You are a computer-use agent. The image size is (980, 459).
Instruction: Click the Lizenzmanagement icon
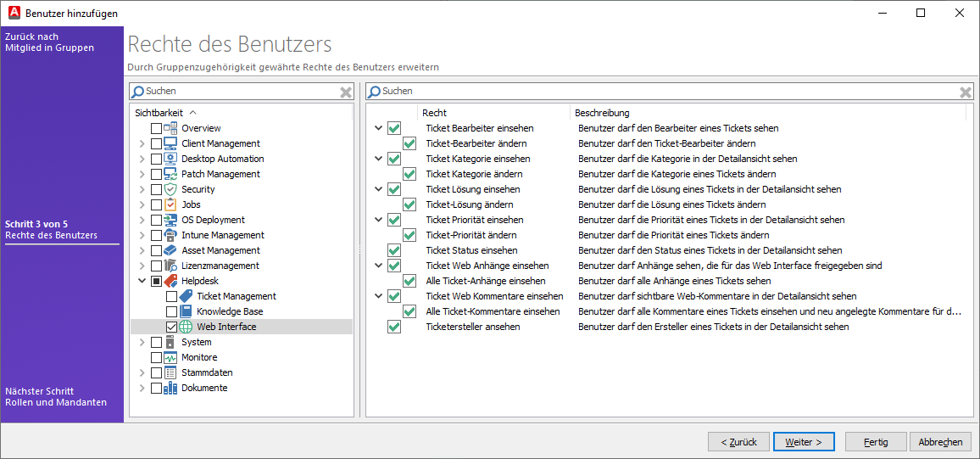coord(170,266)
